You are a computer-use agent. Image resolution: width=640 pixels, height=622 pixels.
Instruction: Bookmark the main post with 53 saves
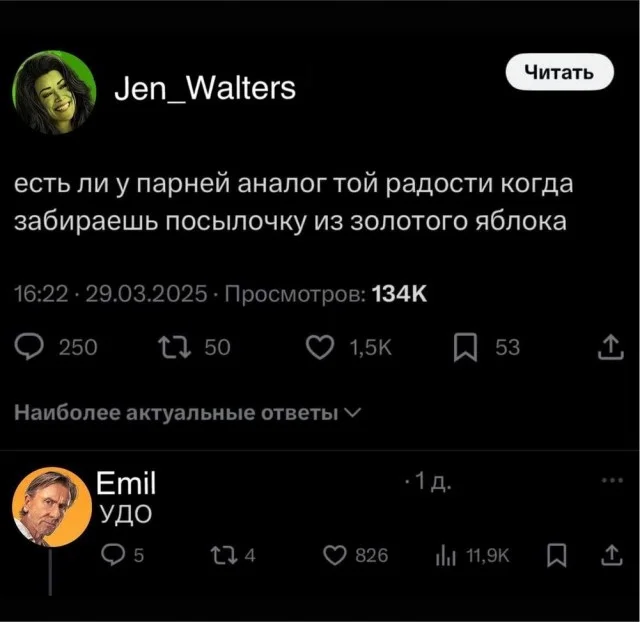click(465, 348)
